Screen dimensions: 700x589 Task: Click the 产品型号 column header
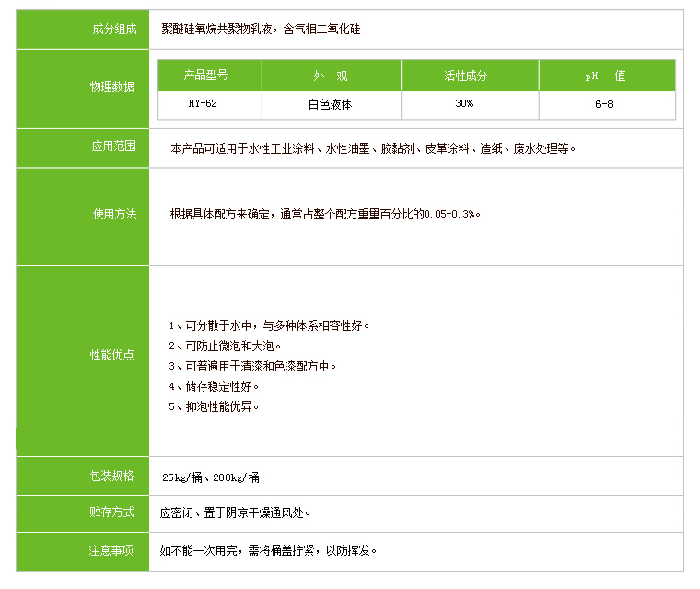pyautogui.click(x=209, y=76)
